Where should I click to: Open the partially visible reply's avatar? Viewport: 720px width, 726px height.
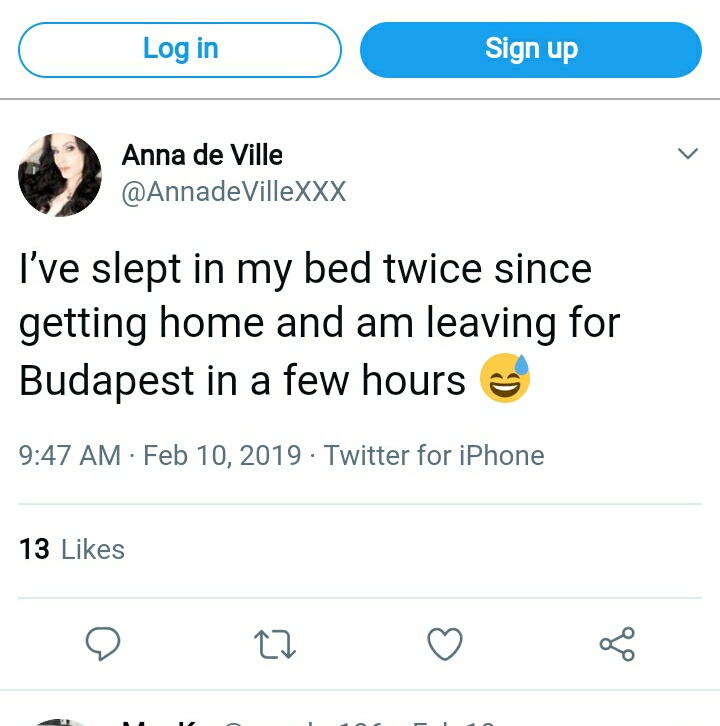click(60, 722)
